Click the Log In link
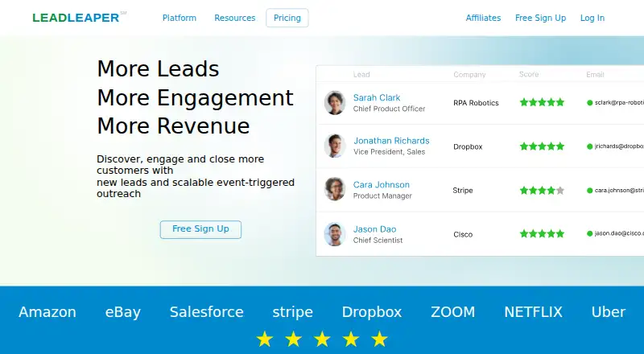The width and height of the screenshot is (644, 354). (592, 18)
